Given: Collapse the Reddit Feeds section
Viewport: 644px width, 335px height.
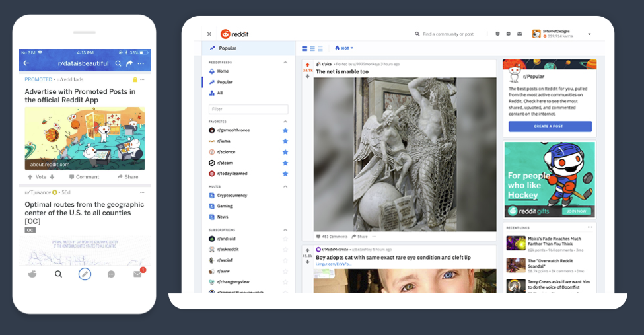Looking at the screenshot, I should [285, 63].
